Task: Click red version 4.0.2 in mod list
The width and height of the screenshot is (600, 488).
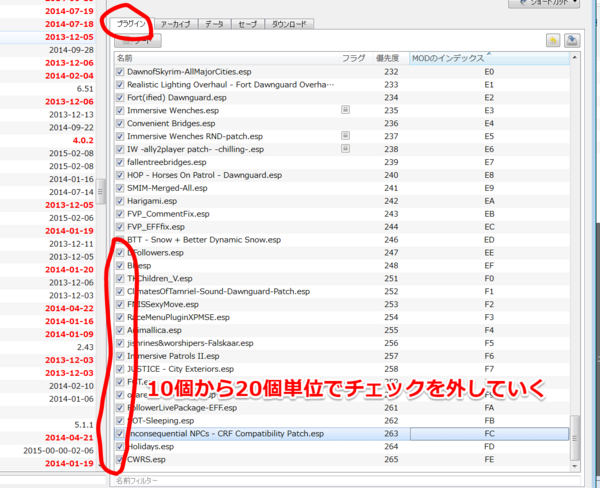Action: 83,140
